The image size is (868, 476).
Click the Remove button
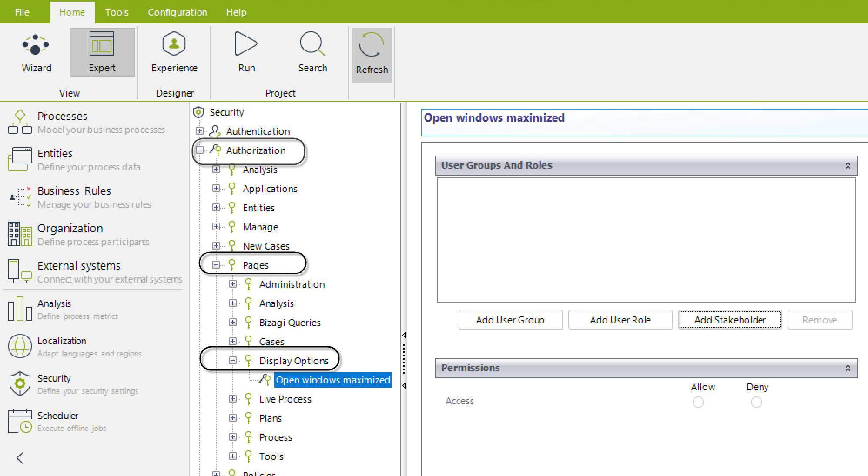pyautogui.click(x=820, y=320)
